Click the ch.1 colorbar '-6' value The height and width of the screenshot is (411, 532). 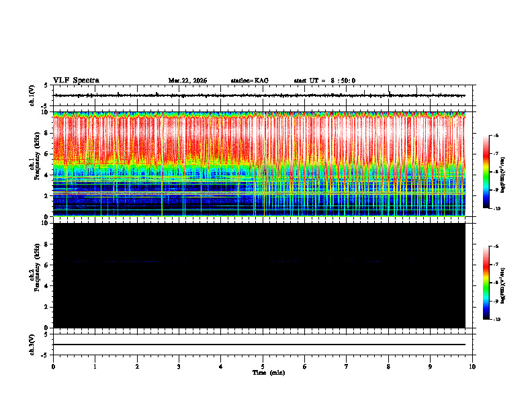pos(495,135)
